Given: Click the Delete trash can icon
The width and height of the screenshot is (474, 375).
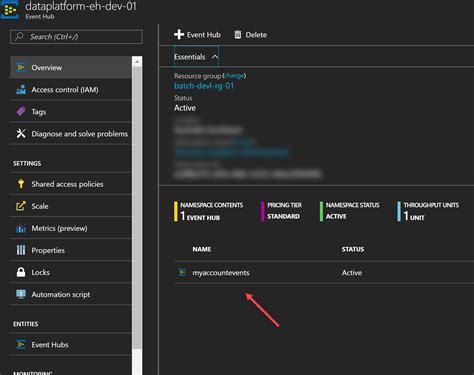Looking at the screenshot, I should tap(238, 34).
